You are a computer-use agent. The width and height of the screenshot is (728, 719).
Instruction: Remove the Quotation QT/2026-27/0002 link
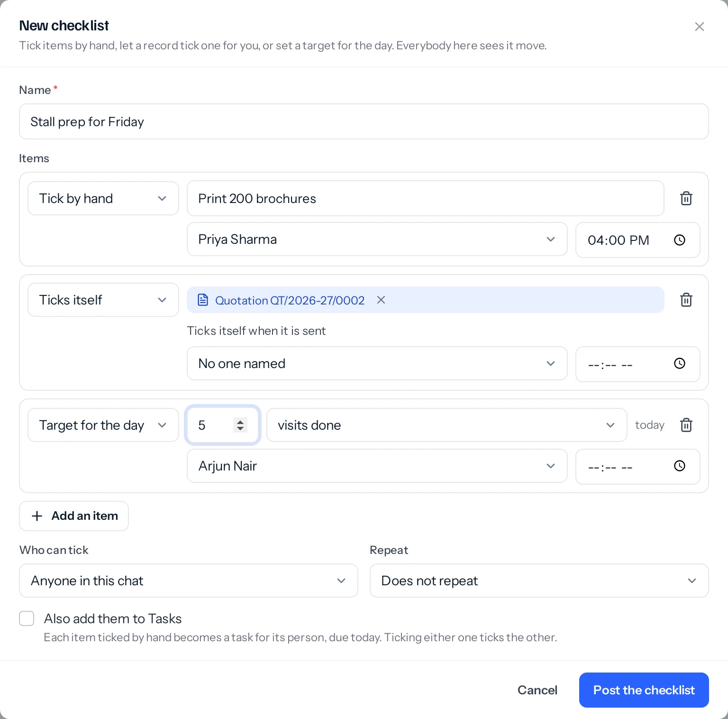coord(381,300)
